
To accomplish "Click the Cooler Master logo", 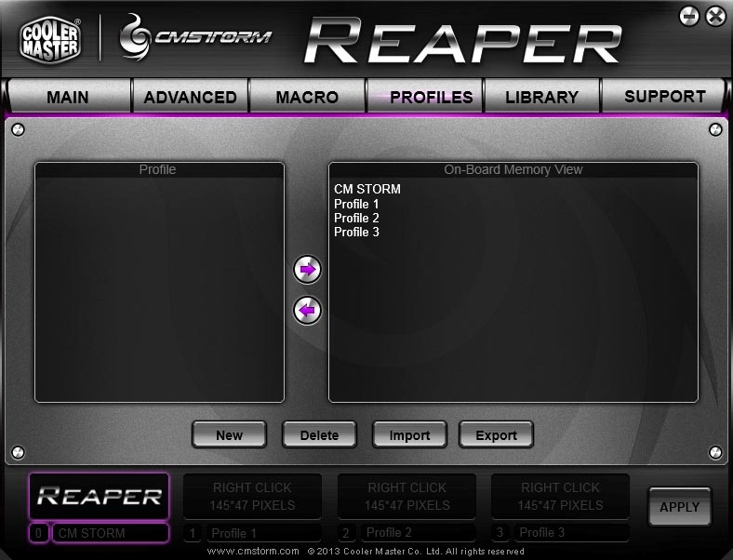I will tap(50, 39).
